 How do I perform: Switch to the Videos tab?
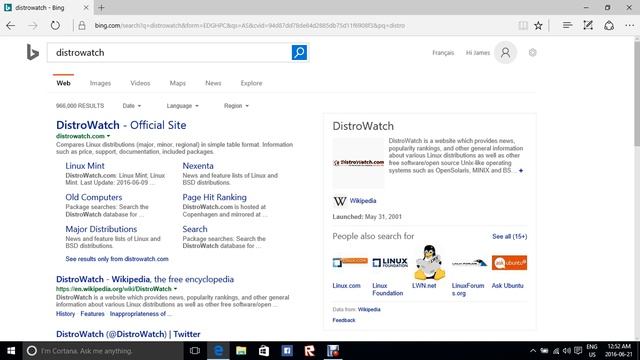(x=140, y=83)
